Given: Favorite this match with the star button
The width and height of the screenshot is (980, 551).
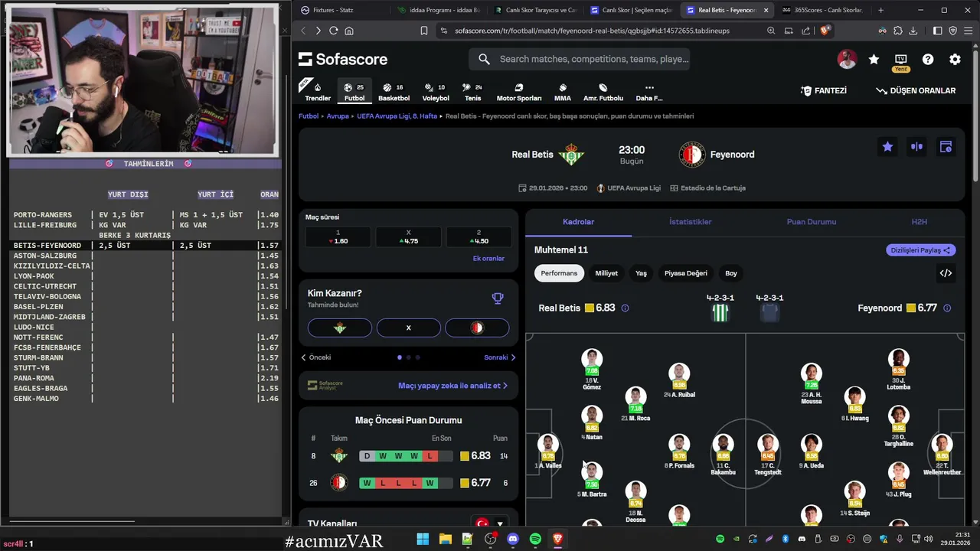Looking at the screenshot, I should pos(887,147).
